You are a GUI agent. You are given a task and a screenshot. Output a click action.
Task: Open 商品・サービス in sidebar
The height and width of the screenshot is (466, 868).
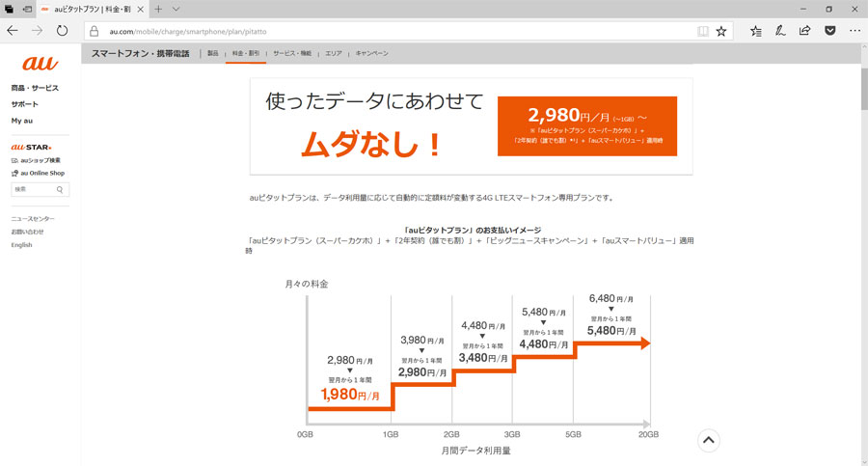35,88
